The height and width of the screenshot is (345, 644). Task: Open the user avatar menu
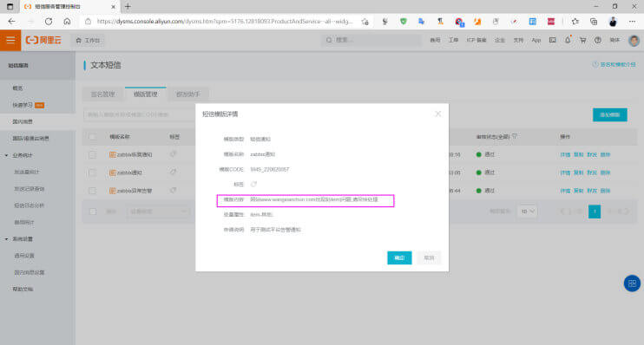(634, 40)
